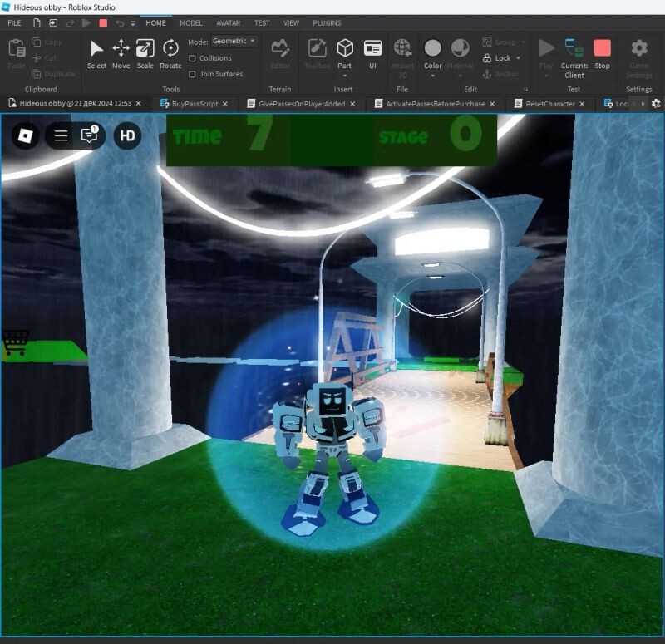The width and height of the screenshot is (665, 644).
Task: Insert a new Part
Action: click(344, 52)
